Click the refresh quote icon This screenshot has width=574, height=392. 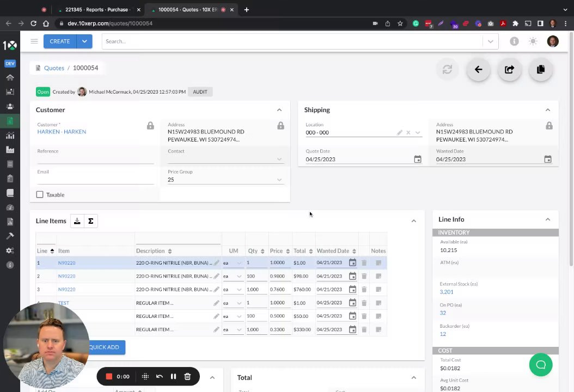(447, 69)
